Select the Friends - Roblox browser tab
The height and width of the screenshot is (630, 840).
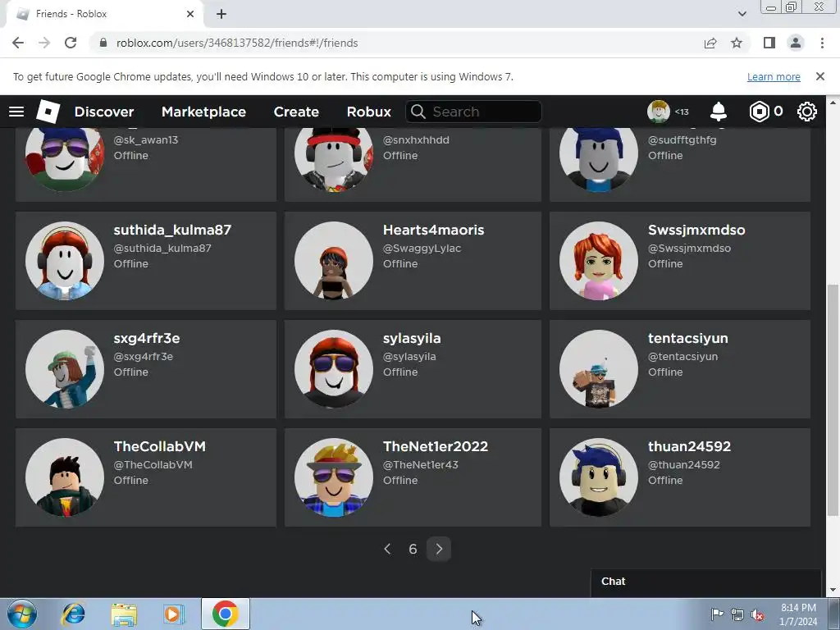click(x=105, y=14)
